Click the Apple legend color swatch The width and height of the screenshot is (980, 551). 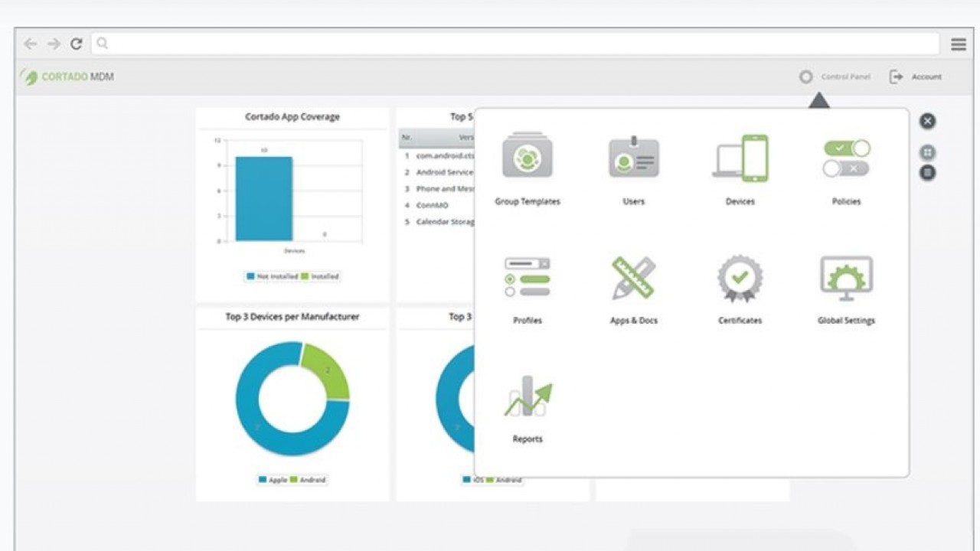pyautogui.click(x=263, y=480)
